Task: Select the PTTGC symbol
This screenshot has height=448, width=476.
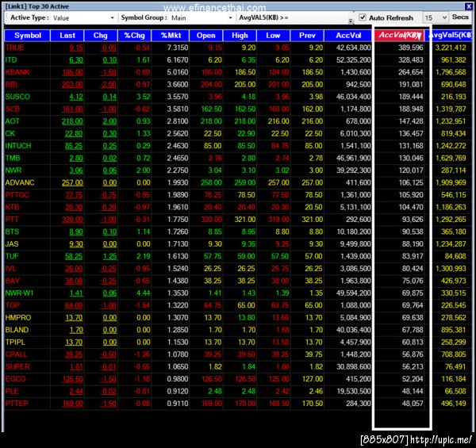Action: click(17, 195)
